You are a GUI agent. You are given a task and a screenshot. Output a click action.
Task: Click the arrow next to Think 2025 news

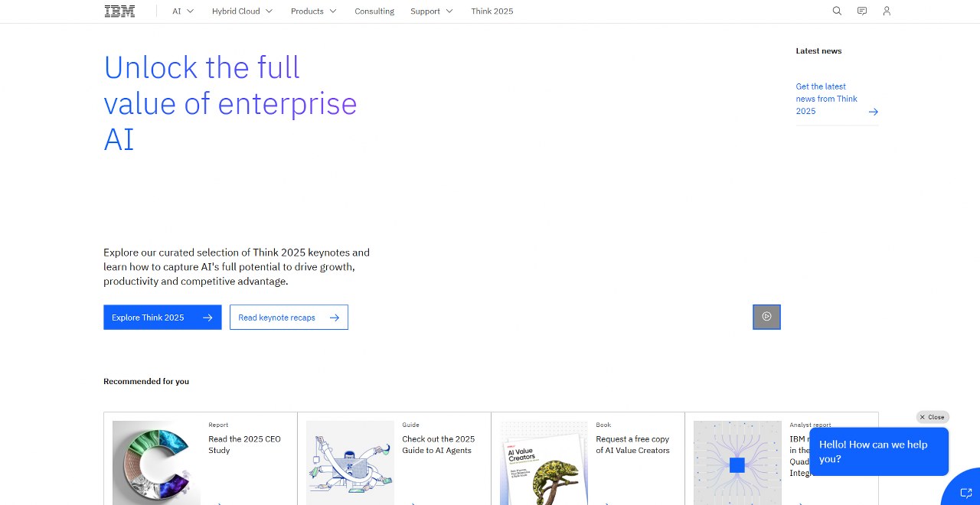click(874, 112)
